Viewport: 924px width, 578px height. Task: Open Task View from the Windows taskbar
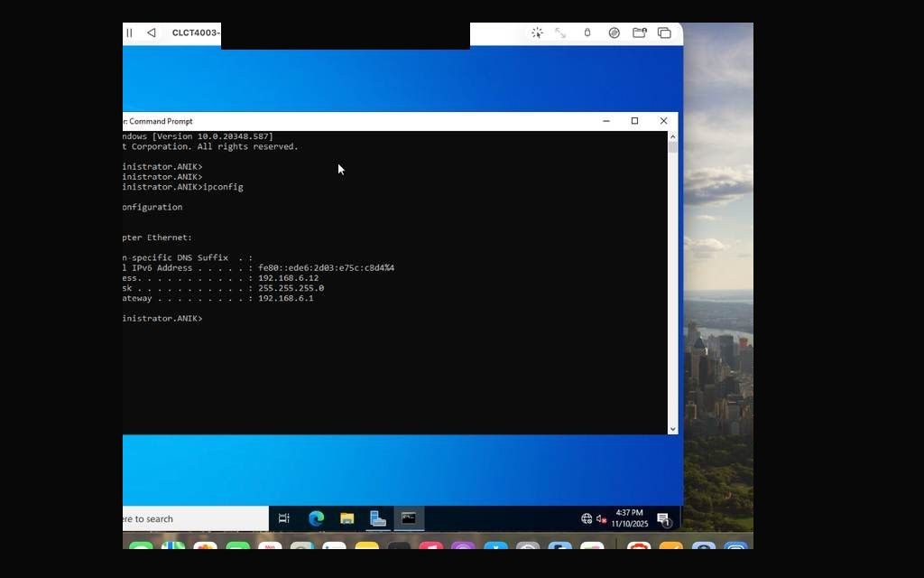point(284,519)
